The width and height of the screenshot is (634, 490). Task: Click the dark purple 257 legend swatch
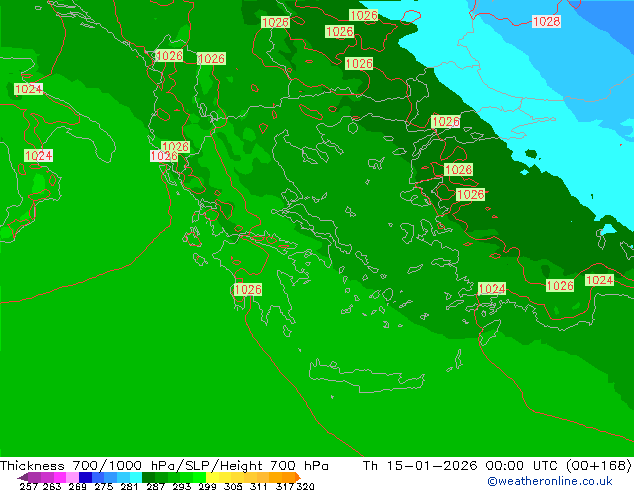point(34,477)
